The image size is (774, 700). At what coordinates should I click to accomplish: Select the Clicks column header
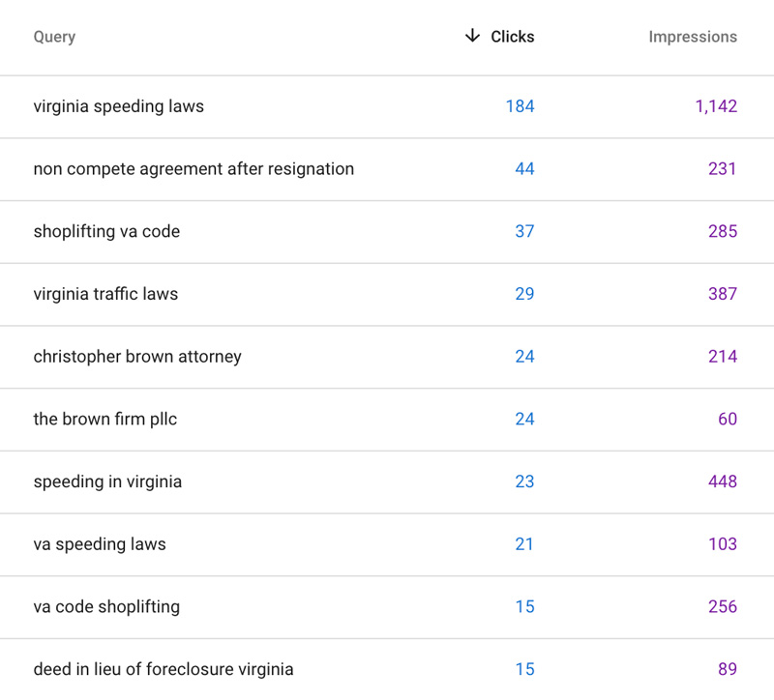[512, 36]
